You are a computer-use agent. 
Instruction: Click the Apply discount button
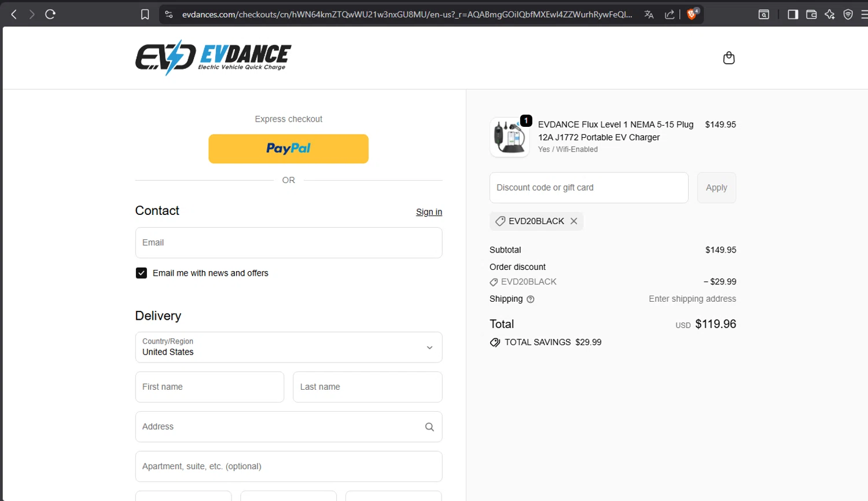(716, 188)
